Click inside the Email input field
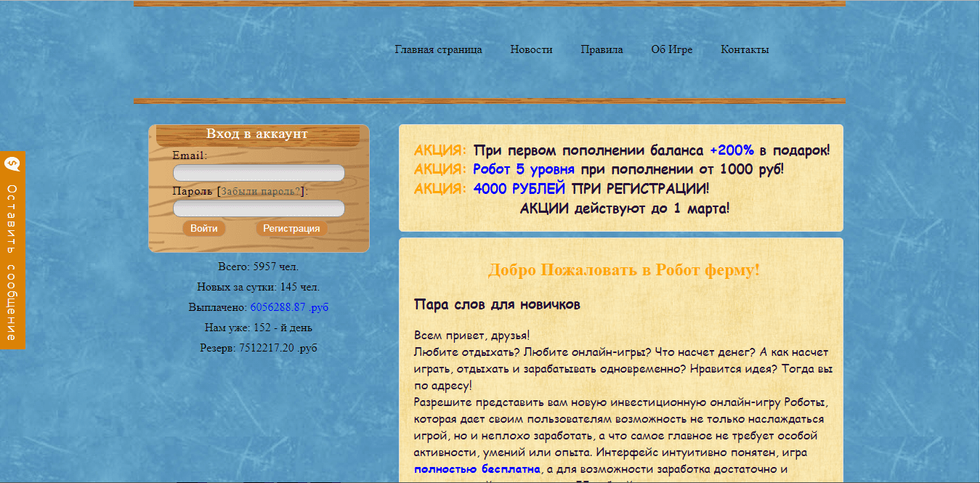Image resolution: width=980 pixels, height=483 pixels. coord(258,173)
